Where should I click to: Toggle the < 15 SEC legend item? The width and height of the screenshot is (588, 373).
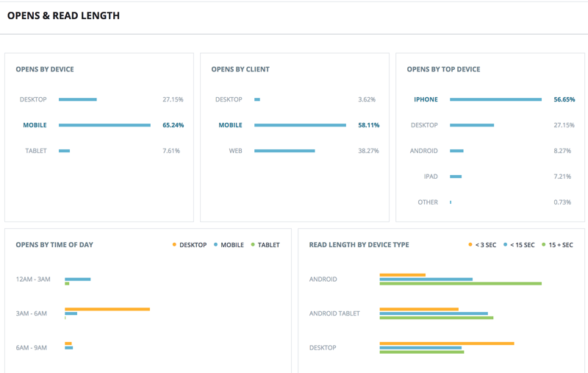point(519,245)
